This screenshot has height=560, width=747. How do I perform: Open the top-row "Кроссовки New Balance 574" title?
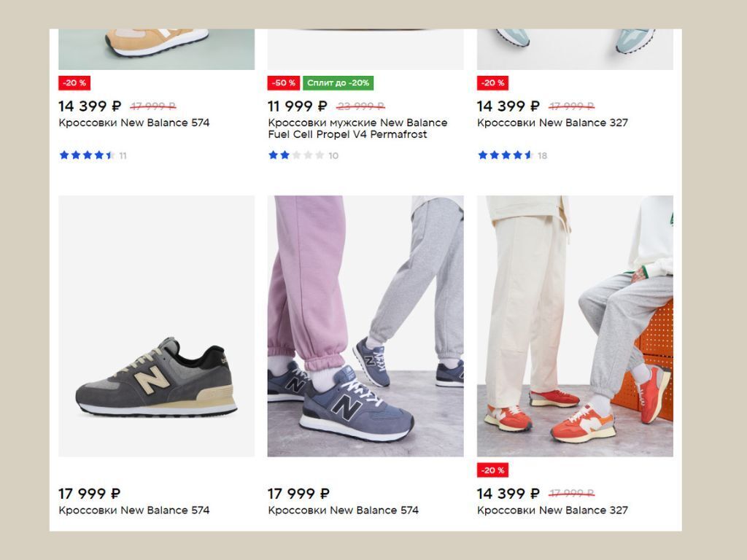click(134, 122)
